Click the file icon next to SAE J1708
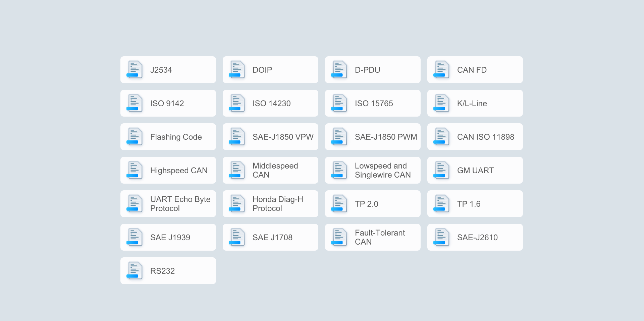 coord(237,237)
